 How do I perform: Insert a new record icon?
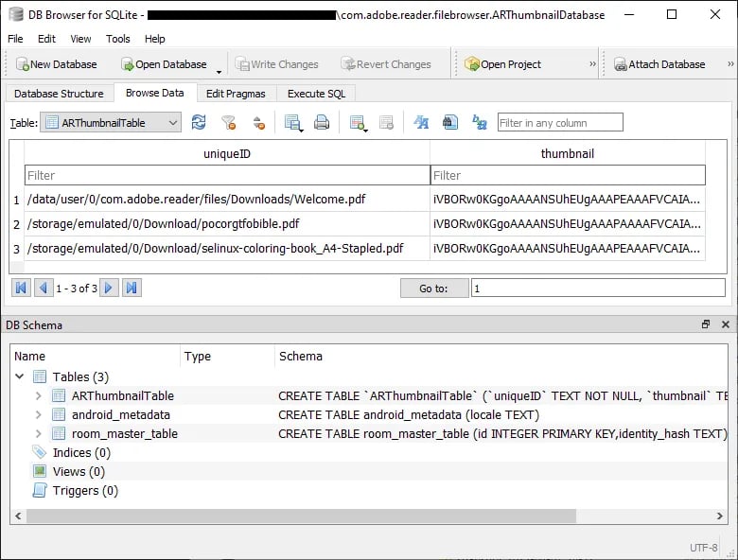[358, 123]
